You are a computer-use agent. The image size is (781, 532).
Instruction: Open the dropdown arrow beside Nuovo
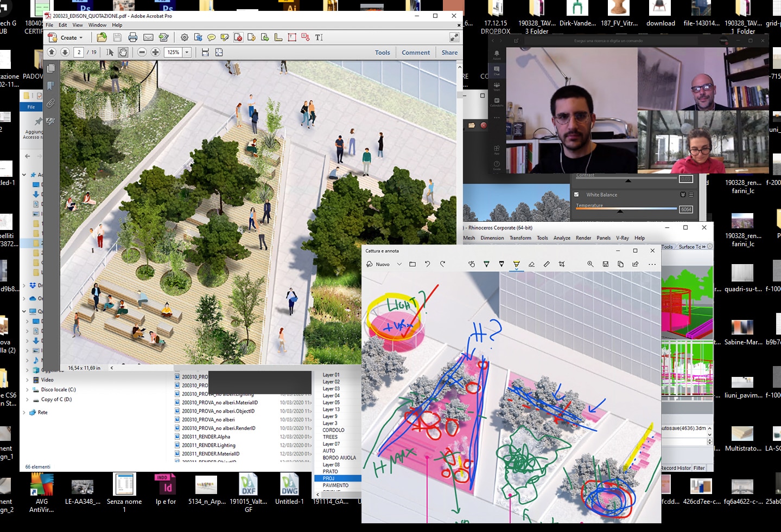pos(399,264)
